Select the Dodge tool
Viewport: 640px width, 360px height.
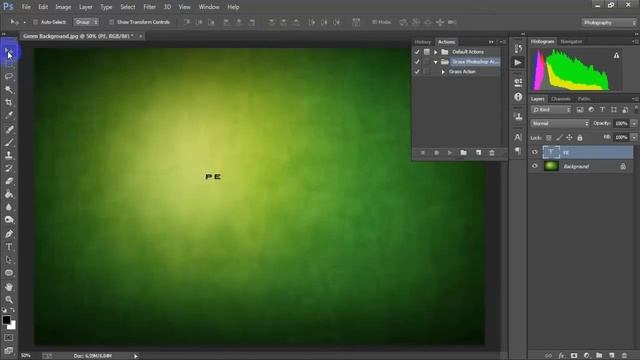click(x=9, y=220)
